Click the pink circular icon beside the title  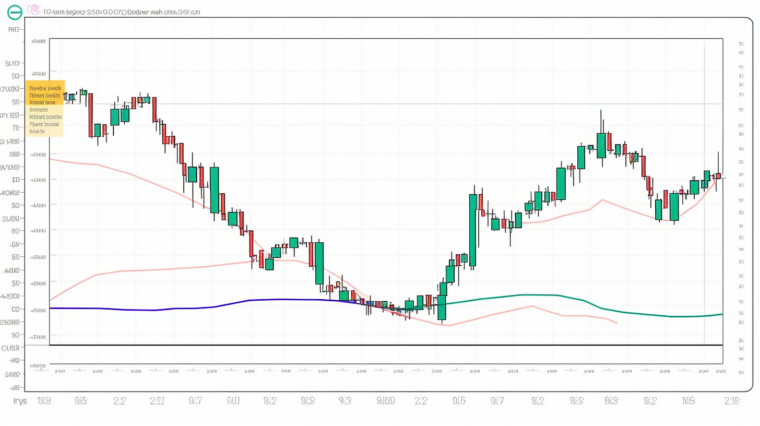click(35, 9)
